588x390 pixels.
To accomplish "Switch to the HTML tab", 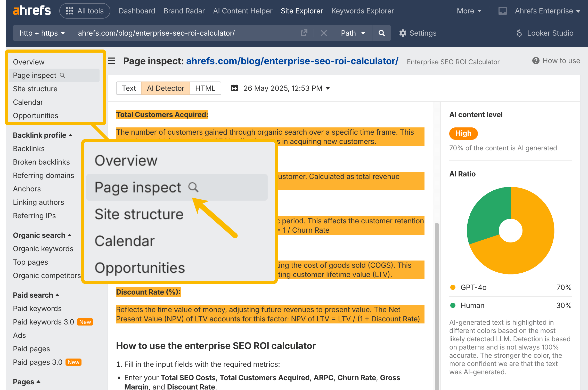I will tap(205, 88).
